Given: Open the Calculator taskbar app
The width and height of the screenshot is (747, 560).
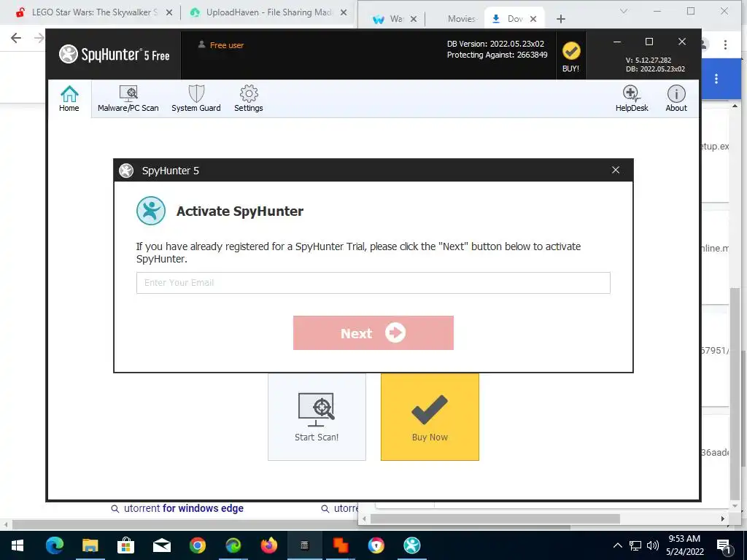Looking at the screenshot, I should click(x=304, y=545).
